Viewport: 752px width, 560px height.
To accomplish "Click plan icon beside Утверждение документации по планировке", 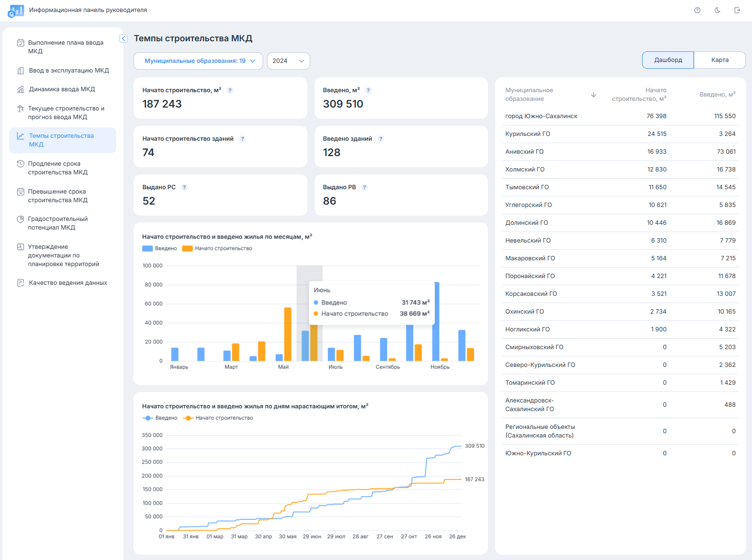I will click(21, 247).
